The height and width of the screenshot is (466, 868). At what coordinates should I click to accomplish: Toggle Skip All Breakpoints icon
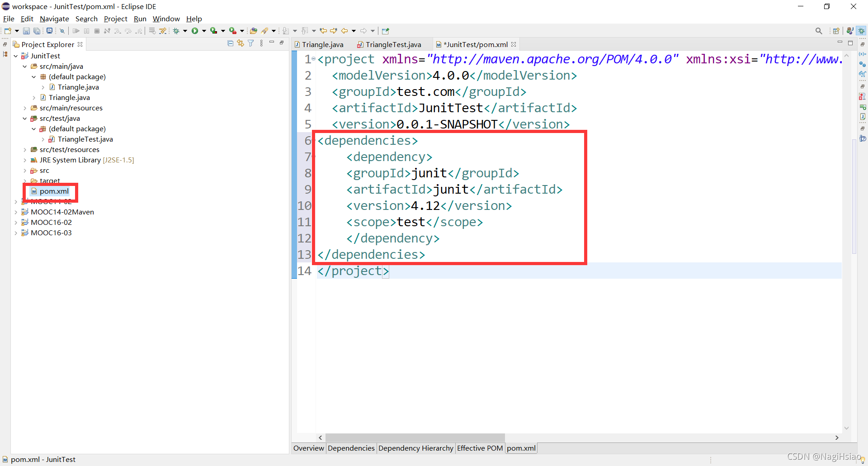62,31
